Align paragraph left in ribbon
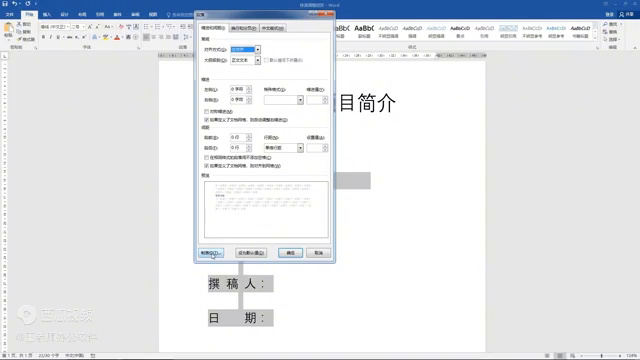 point(146,37)
